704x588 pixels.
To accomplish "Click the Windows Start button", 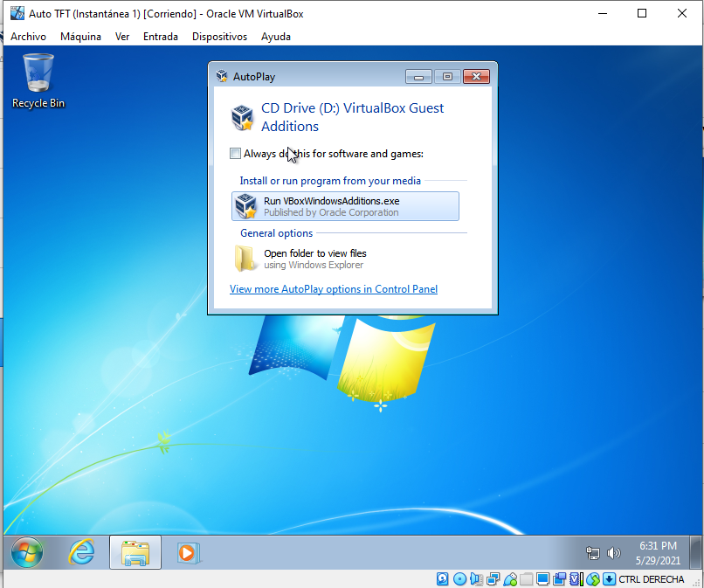I will (26, 552).
